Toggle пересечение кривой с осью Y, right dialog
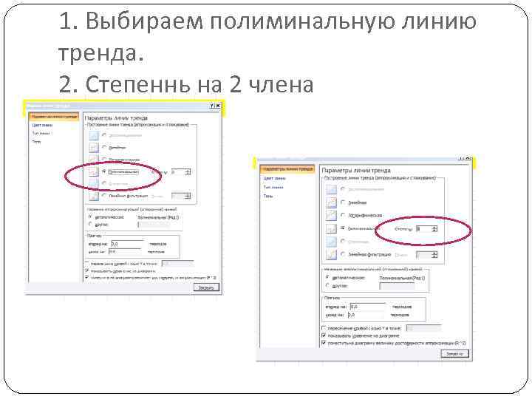The image size is (532, 399). (324, 328)
